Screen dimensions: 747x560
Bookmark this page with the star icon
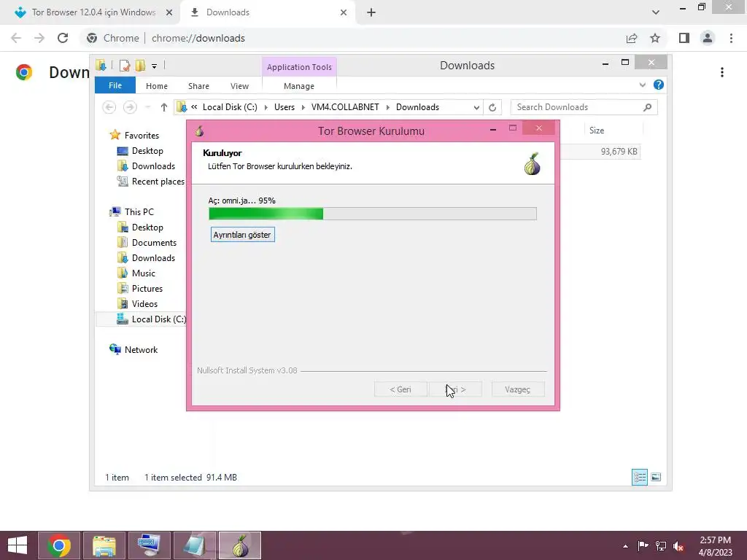click(x=655, y=38)
